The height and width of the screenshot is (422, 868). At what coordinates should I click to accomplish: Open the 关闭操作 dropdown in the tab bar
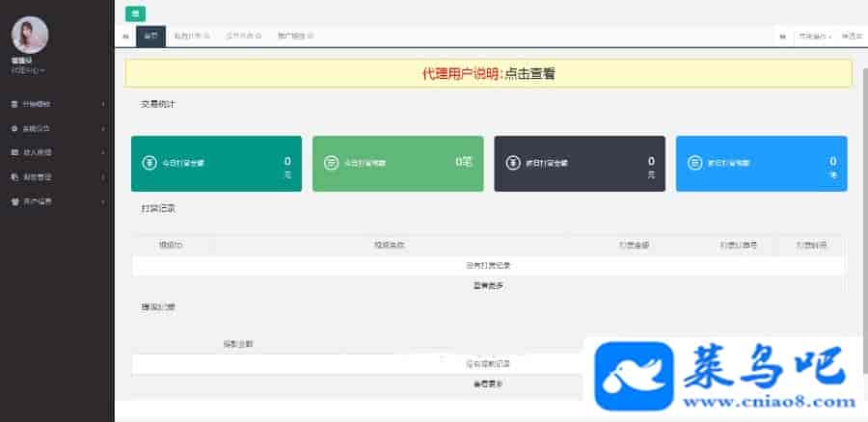click(x=815, y=36)
